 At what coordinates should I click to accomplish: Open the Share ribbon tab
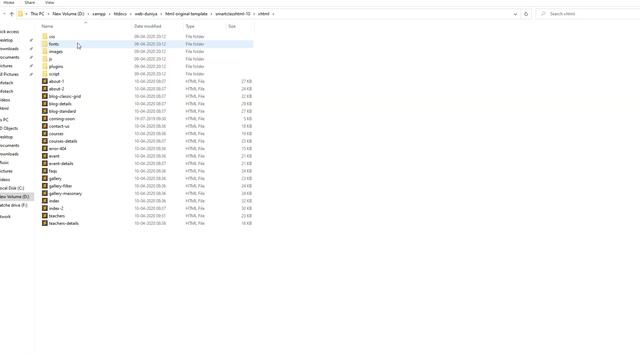(x=30, y=2)
